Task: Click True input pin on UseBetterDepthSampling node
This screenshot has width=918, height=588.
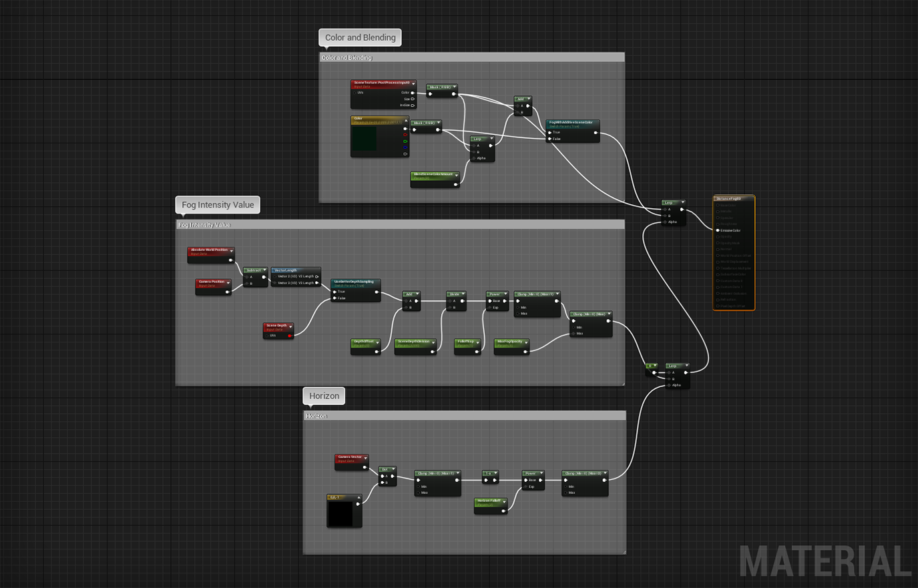Action: [335, 292]
